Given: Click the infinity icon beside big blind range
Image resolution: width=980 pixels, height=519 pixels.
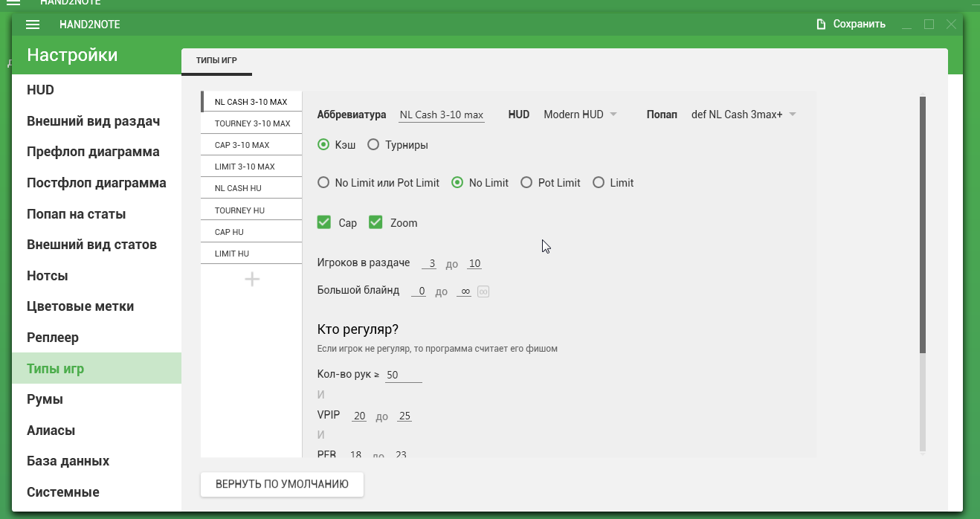Looking at the screenshot, I should tap(483, 291).
